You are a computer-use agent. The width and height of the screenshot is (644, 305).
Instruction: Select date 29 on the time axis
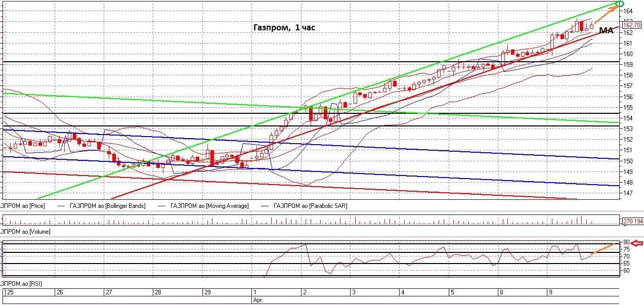coord(207,292)
